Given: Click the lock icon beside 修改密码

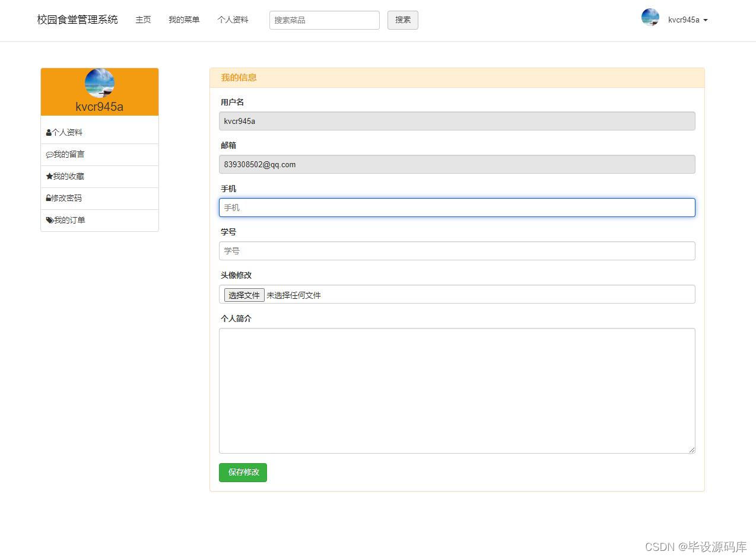Looking at the screenshot, I should click(48, 198).
